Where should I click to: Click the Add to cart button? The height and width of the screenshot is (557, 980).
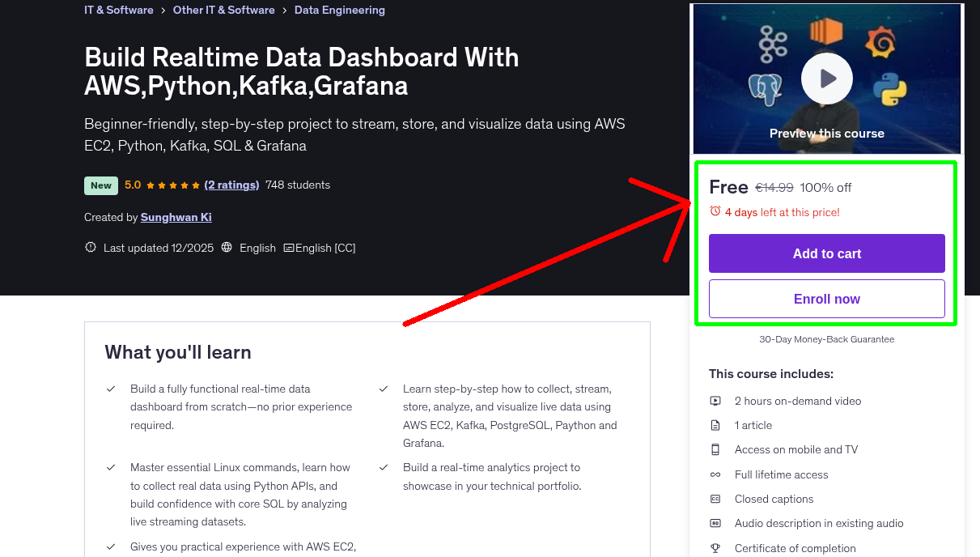(826, 253)
